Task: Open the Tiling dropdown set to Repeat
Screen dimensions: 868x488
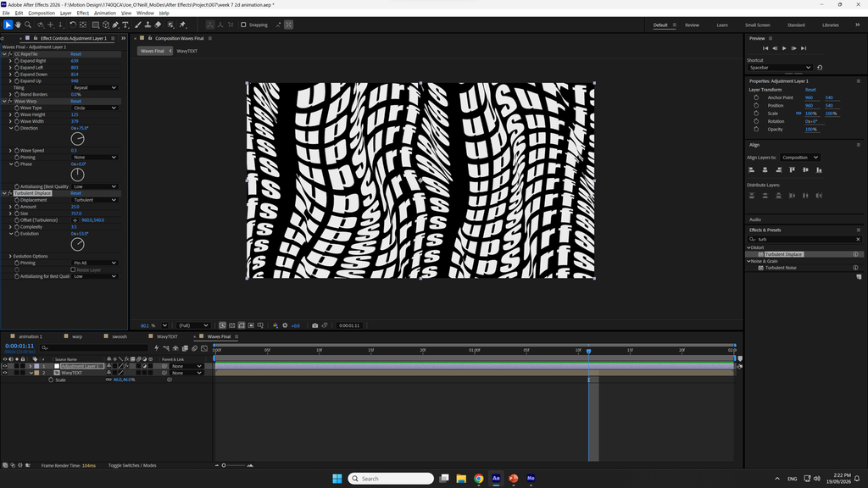Action: click(x=95, y=87)
